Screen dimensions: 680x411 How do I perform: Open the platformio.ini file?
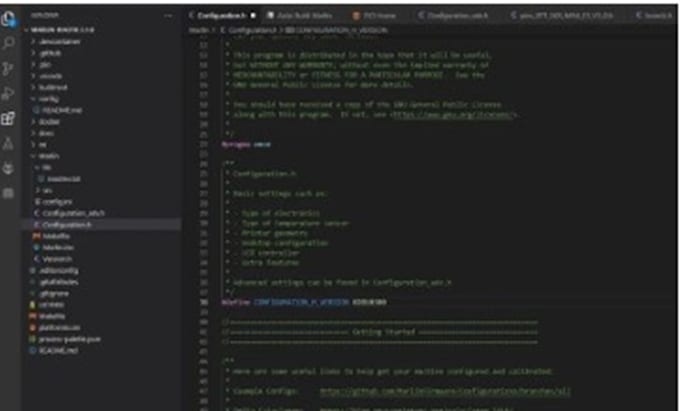tap(59, 328)
